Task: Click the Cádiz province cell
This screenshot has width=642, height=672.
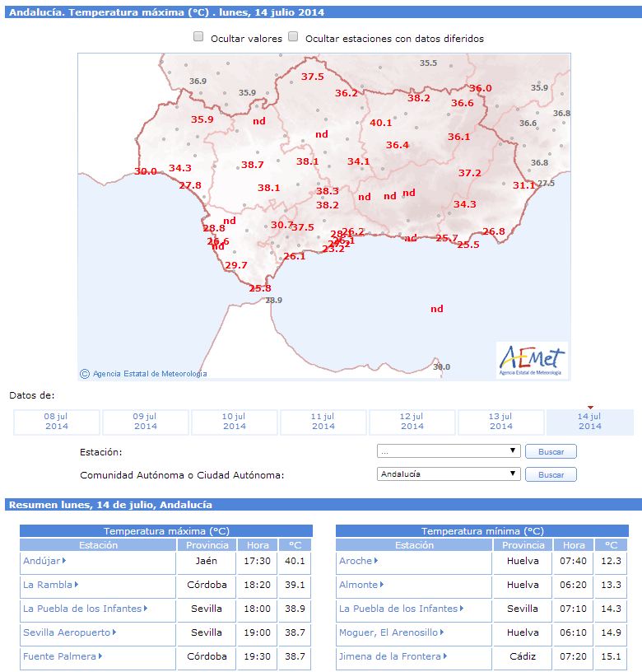Action: pos(523,656)
